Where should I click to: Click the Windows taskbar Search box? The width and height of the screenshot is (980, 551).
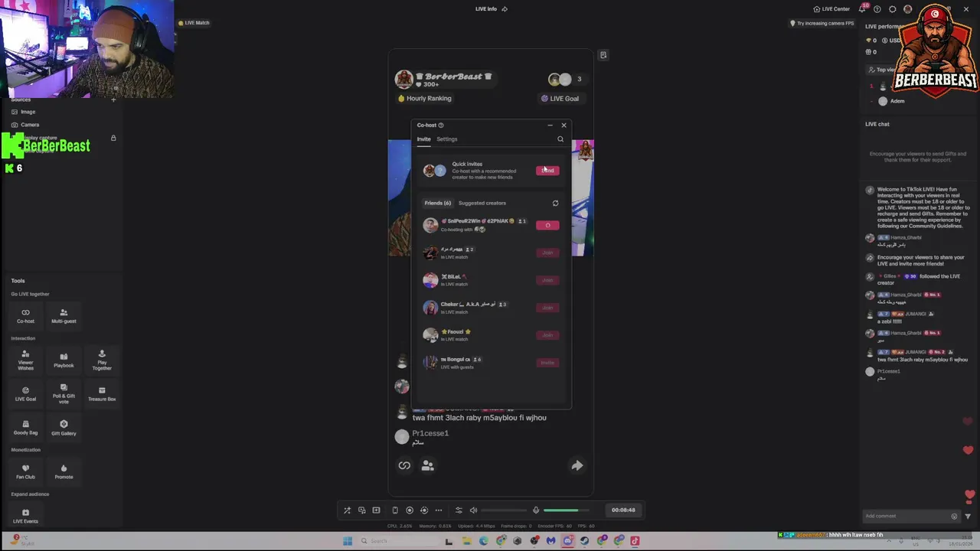click(x=398, y=541)
